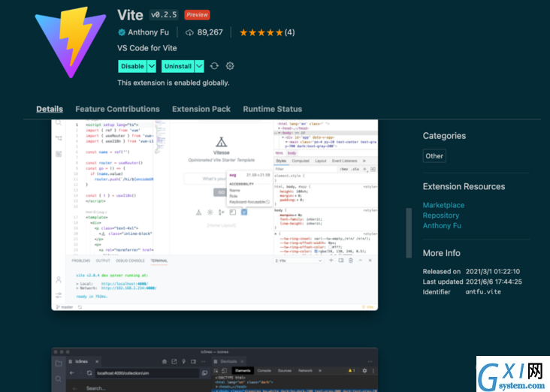Click the v0.2.5 version label
Viewport: 550px width, 392px height.
[164, 15]
